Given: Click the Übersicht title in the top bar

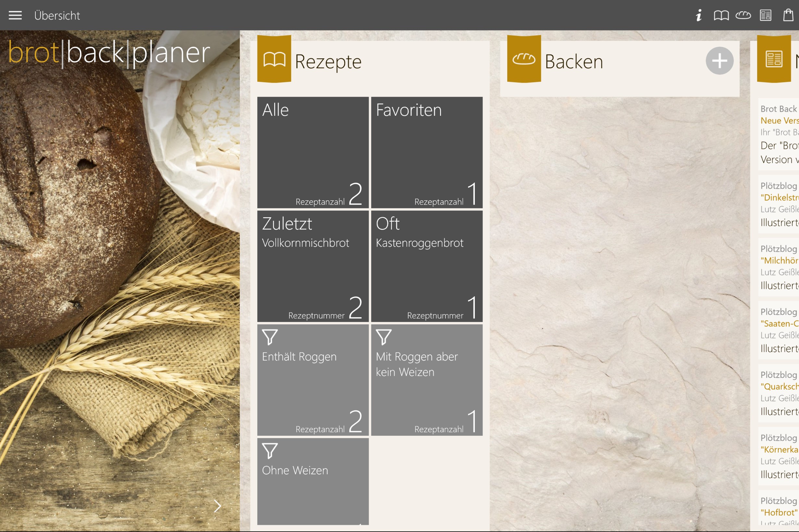Looking at the screenshot, I should tap(57, 15).
